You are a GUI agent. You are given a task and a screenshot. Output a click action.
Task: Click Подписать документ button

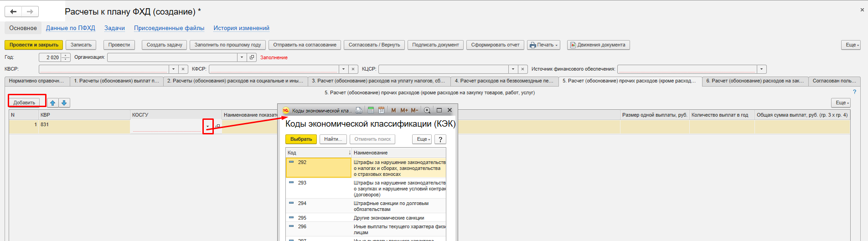coord(435,45)
